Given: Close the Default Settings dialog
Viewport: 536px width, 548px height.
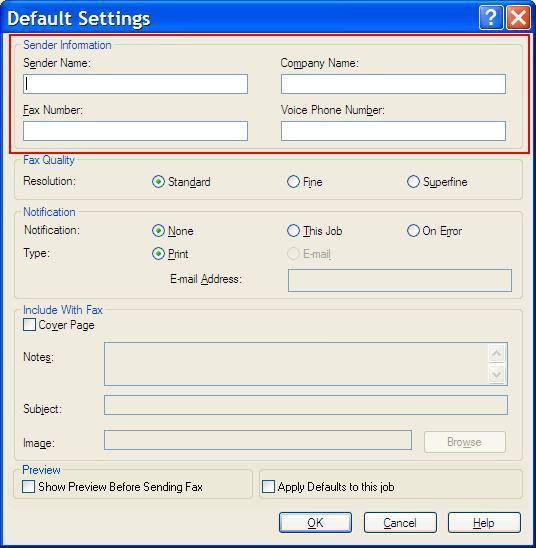Looking at the screenshot, I should pos(518,17).
